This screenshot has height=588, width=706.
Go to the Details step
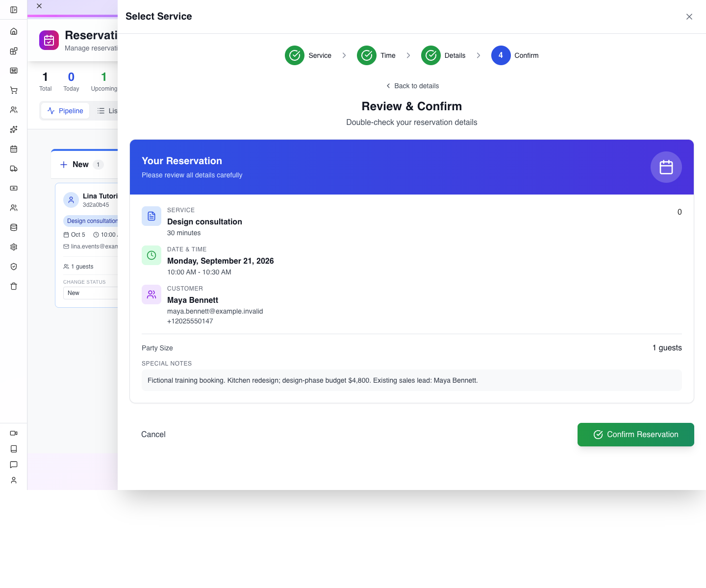pyautogui.click(x=443, y=55)
